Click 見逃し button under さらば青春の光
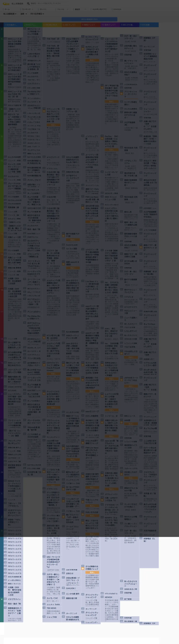The image size is (179, 644). [92, 572]
